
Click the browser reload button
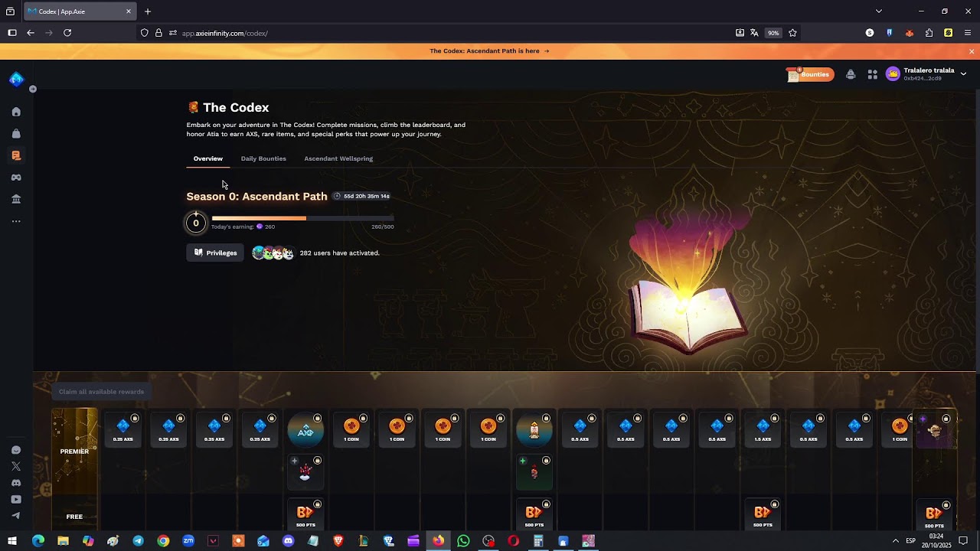[67, 33]
